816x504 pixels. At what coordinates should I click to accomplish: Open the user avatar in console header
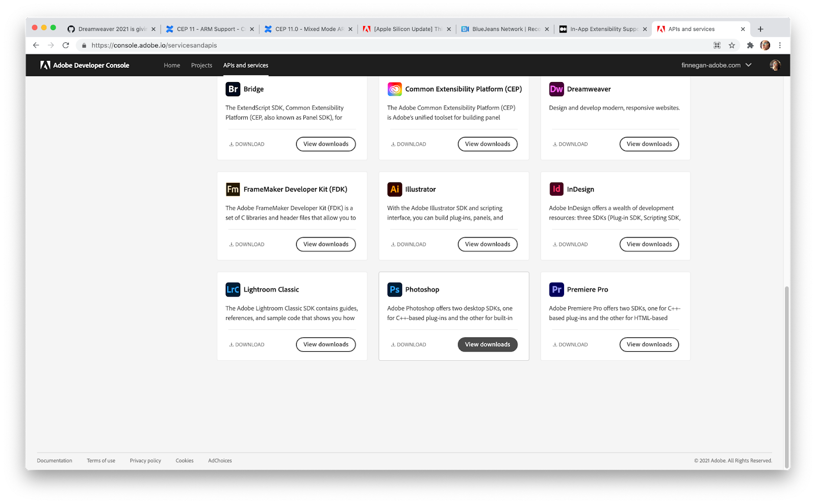(x=775, y=65)
